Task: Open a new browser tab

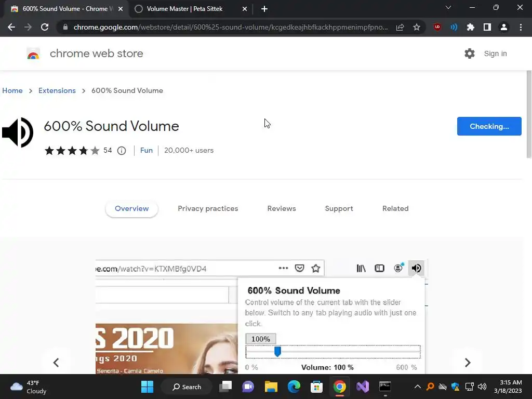Action: 264,9
